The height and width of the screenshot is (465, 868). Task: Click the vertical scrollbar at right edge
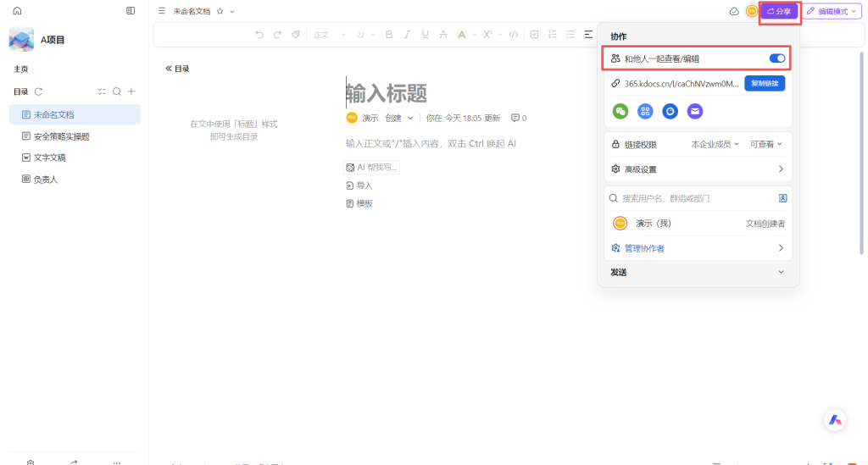[x=861, y=153]
